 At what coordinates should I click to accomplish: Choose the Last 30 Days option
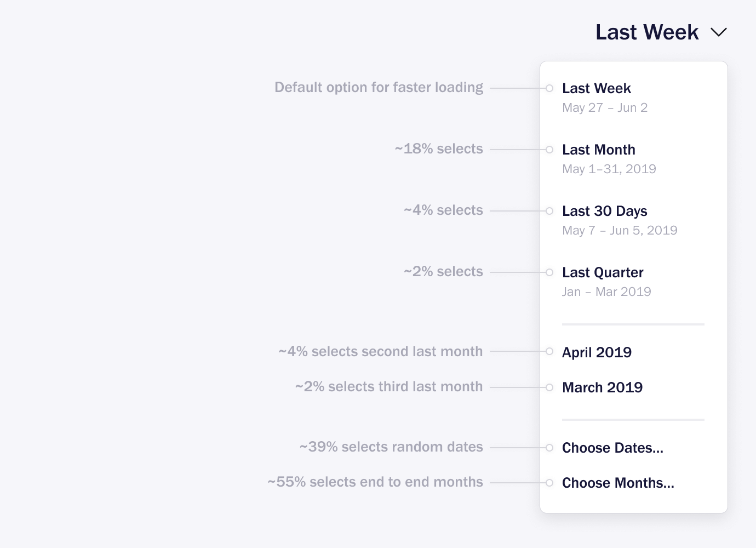(x=605, y=211)
